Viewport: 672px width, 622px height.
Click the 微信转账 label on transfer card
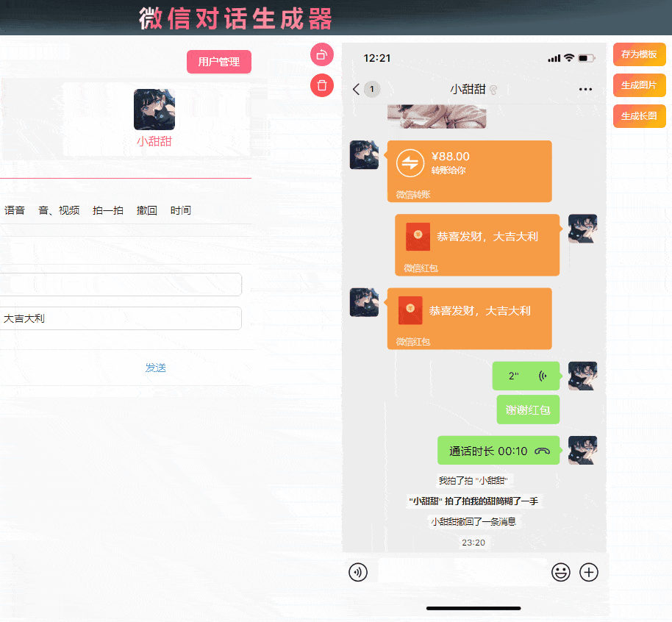click(413, 195)
